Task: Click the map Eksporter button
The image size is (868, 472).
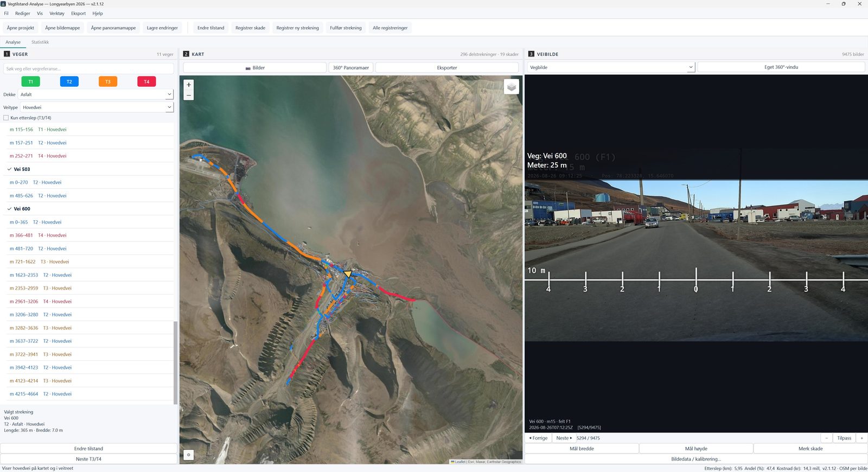Action: tap(447, 68)
